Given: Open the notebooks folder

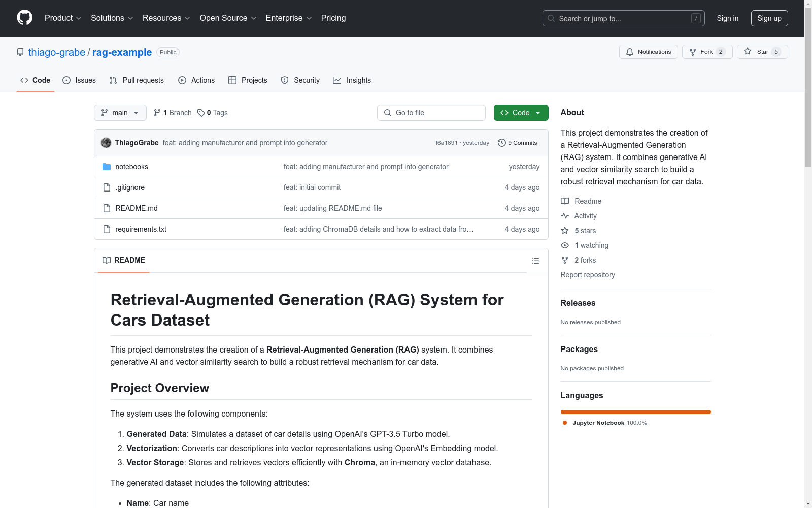Looking at the screenshot, I should pos(131,167).
